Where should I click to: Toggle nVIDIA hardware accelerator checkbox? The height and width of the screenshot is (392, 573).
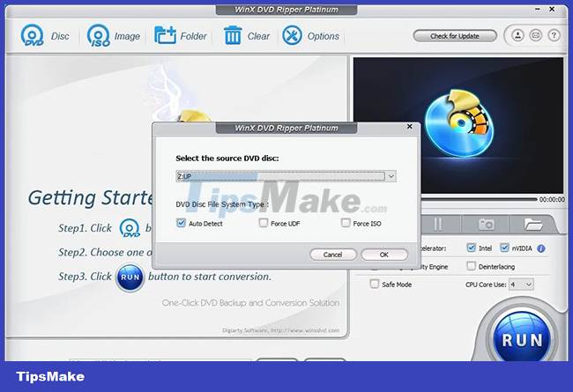[504, 248]
